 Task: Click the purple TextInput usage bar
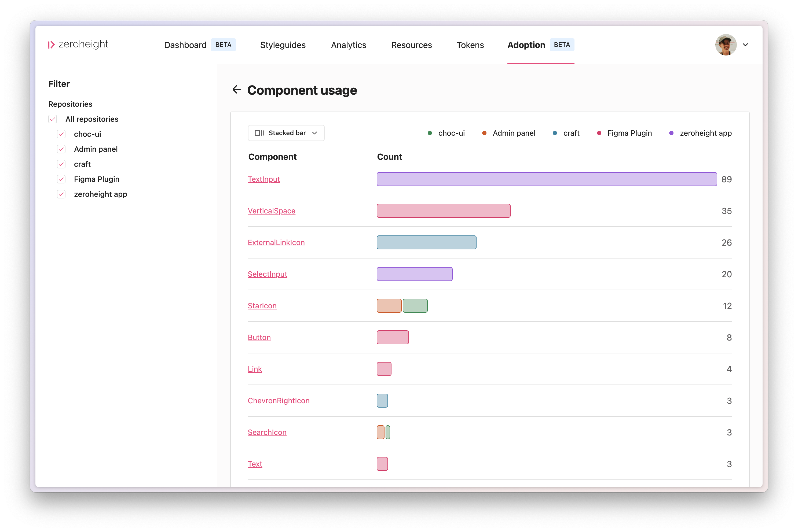pos(547,179)
